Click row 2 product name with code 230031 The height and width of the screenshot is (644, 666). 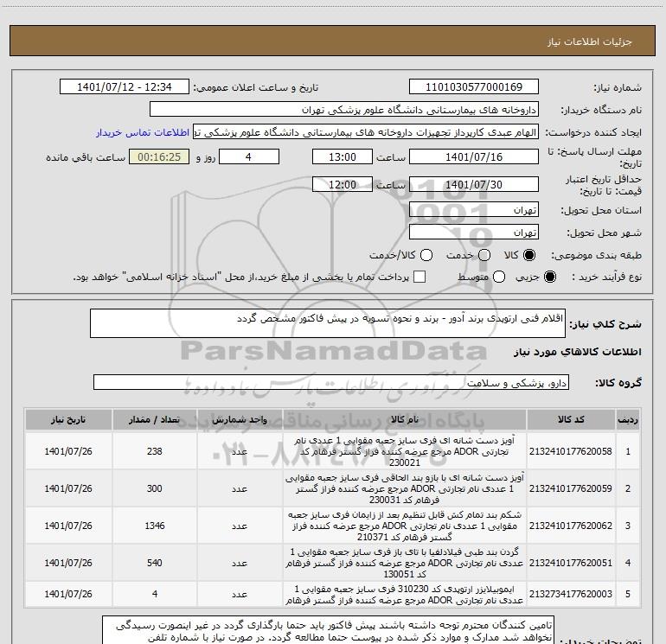click(x=405, y=488)
